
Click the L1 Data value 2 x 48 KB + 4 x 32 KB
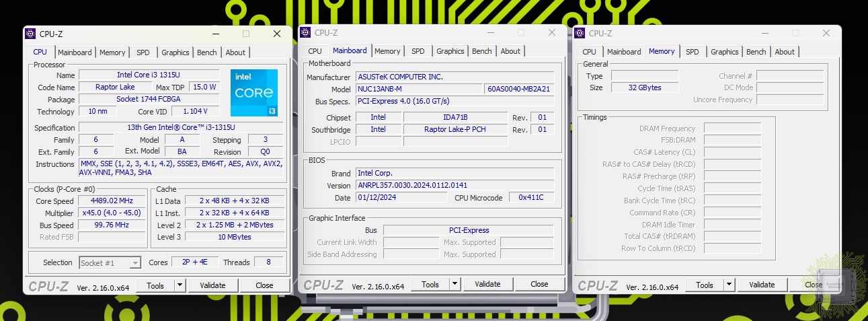(x=234, y=201)
